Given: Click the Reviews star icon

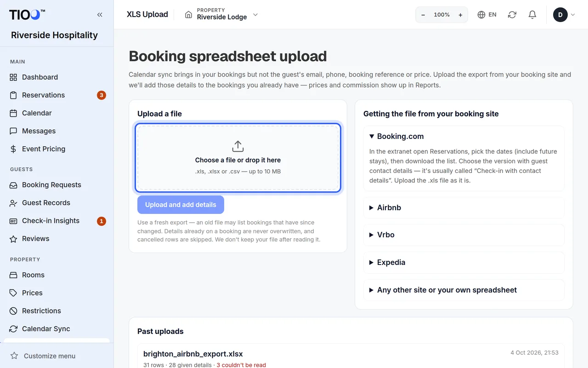Looking at the screenshot, I should pyautogui.click(x=13, y=239).
